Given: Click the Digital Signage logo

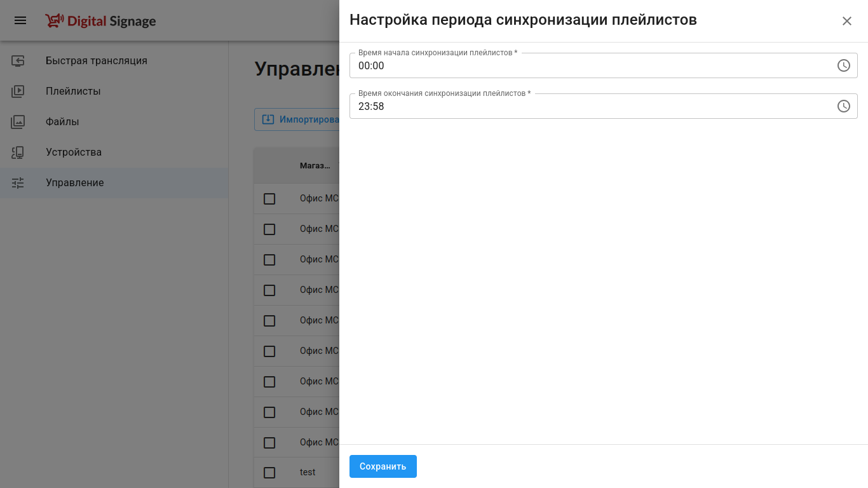Looking at the screenshot, I should point(100,21).
